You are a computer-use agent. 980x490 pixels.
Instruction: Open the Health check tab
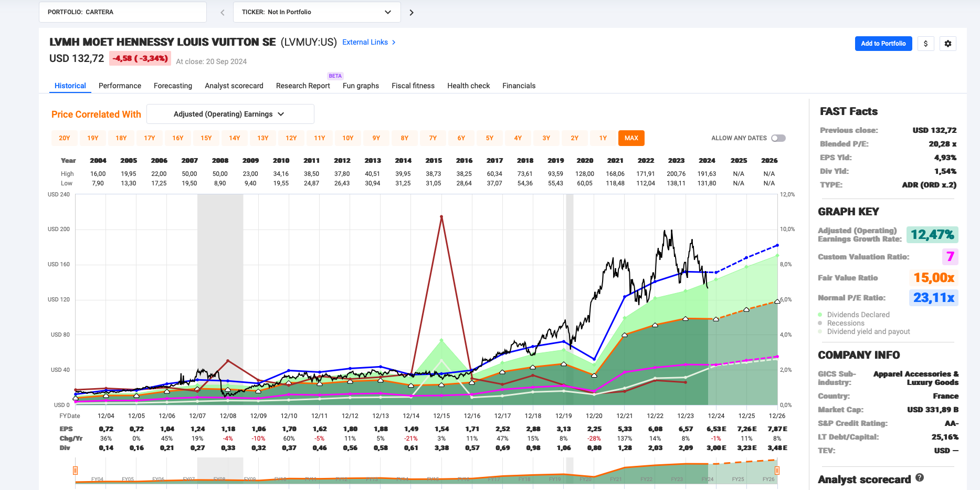tap(468, 86)
